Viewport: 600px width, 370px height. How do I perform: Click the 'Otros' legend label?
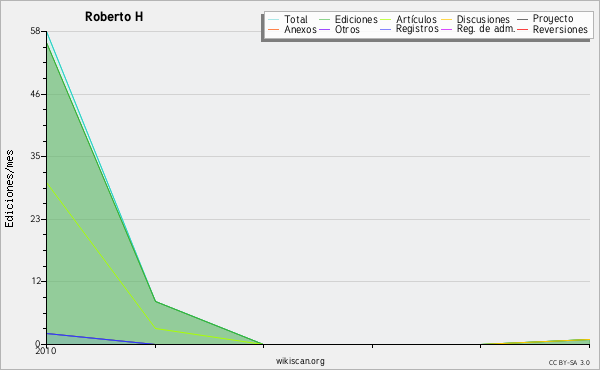pyautogui.click(x=347, y=29)
